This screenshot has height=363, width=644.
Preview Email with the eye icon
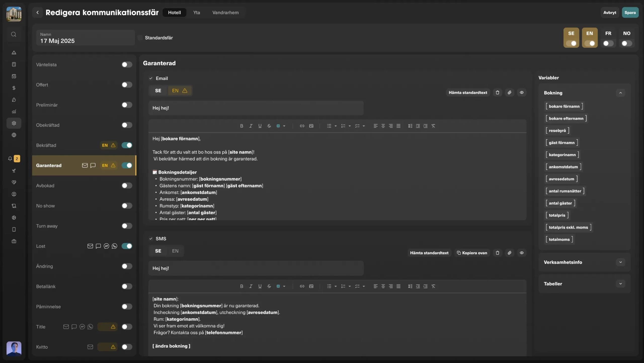click(521, 93)
